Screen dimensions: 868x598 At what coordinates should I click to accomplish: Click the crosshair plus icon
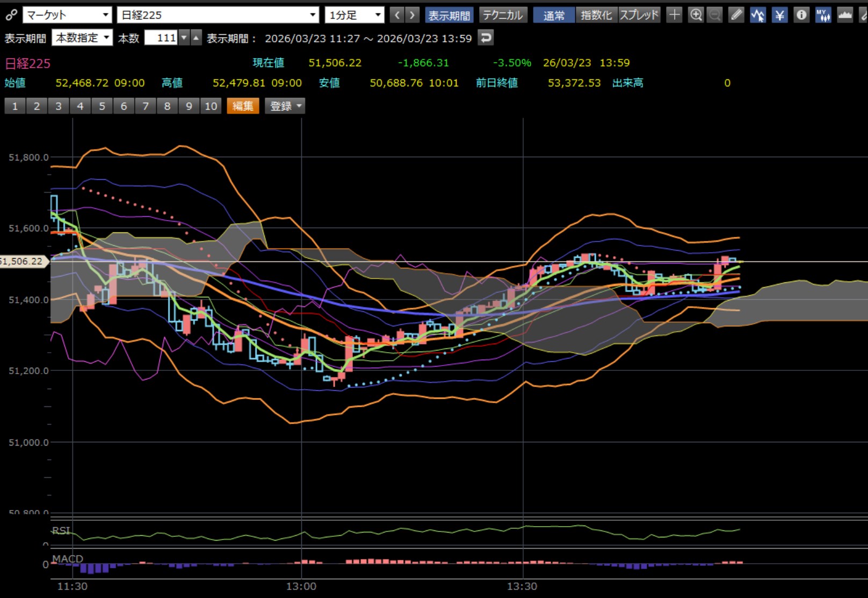click(674, 15)
